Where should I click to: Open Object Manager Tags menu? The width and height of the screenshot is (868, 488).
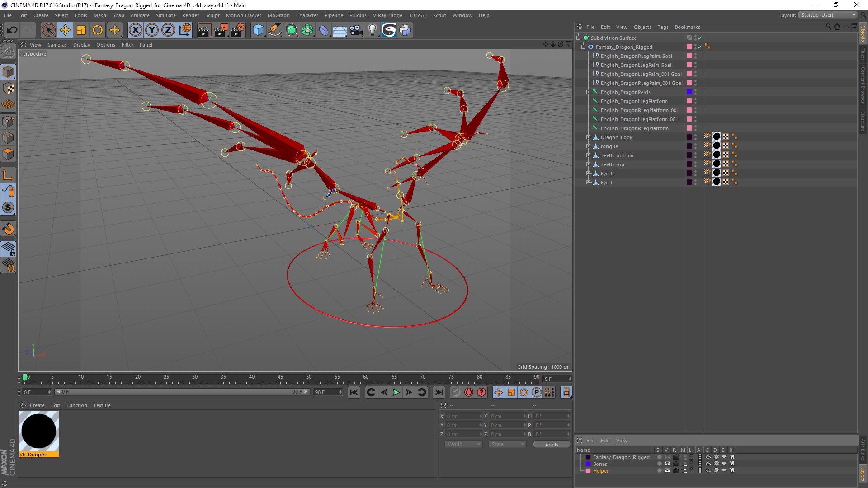coord(663,27)
